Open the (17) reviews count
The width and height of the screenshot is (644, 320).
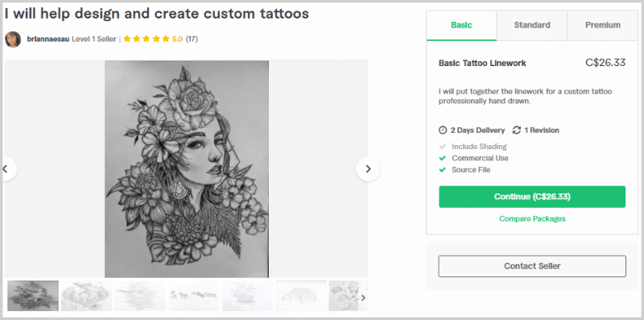(x=192, y=39)
